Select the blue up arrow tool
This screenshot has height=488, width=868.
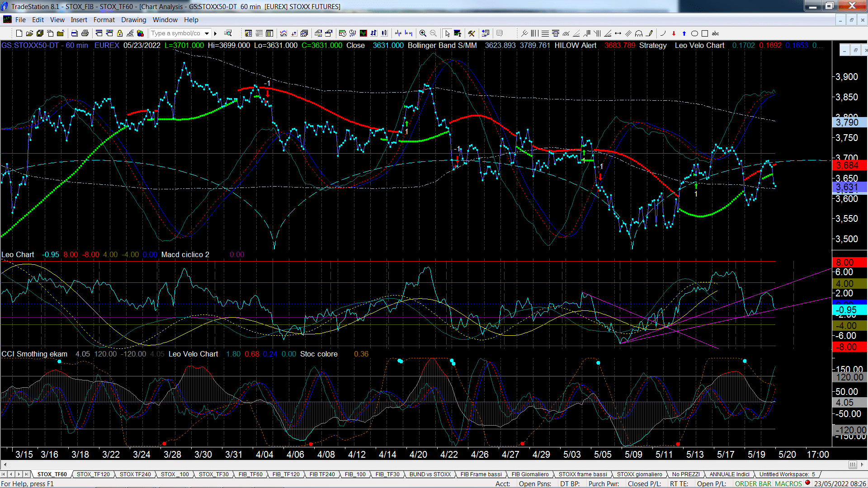pos(684,33)
